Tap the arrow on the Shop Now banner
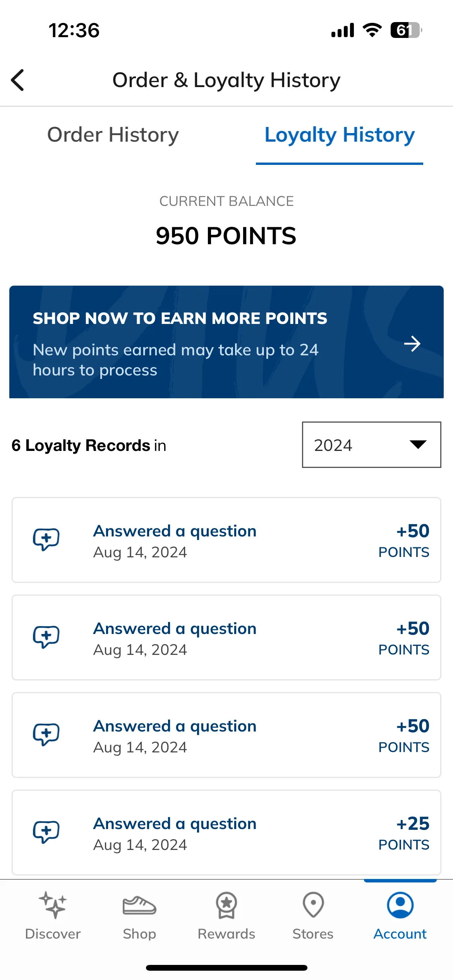This screenshot has width=453, height=980. (412, 344)
